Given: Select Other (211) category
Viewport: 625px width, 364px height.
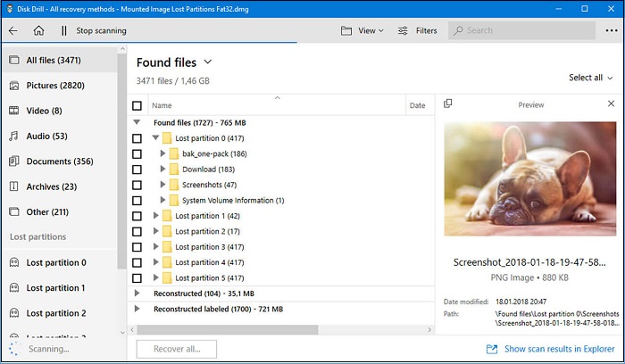Looking at the screenshot, I should tap(60, 211).
